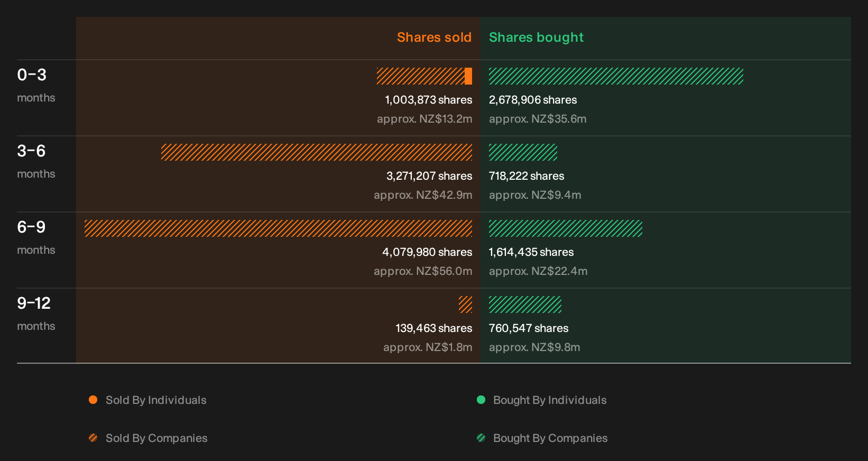Click the 3-6 months sold orange bar
The width and height of the screenshot is (868, 461).
[317, 152]
